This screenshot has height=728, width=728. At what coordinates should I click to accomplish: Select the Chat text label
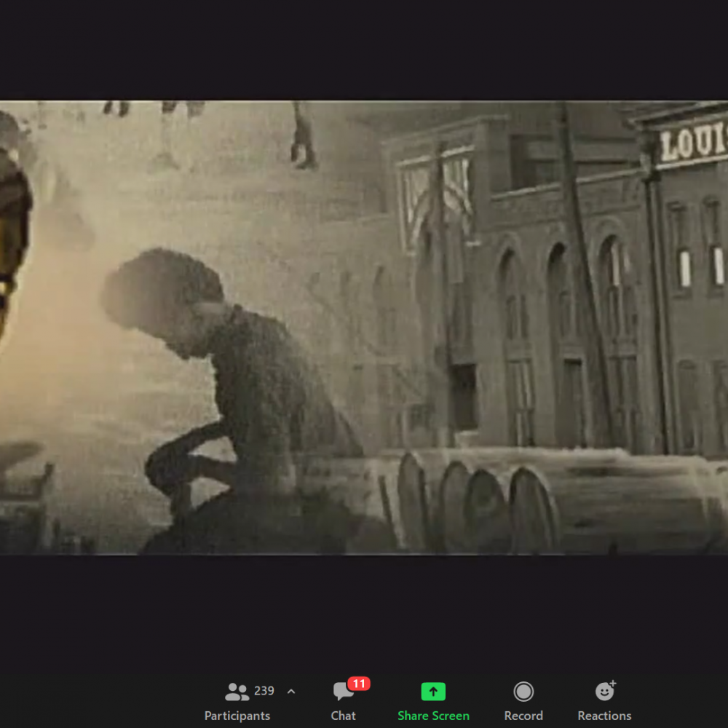point(343,716)
